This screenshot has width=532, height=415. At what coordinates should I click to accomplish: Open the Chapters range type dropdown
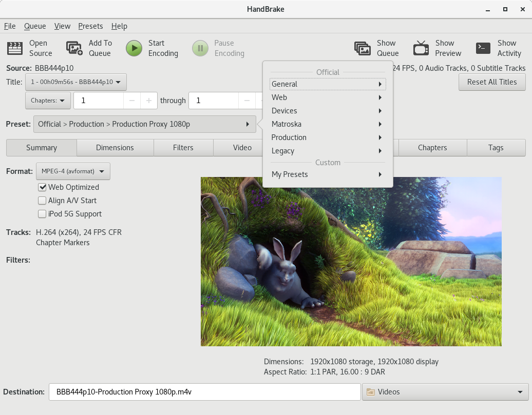(x=48, y=101)
